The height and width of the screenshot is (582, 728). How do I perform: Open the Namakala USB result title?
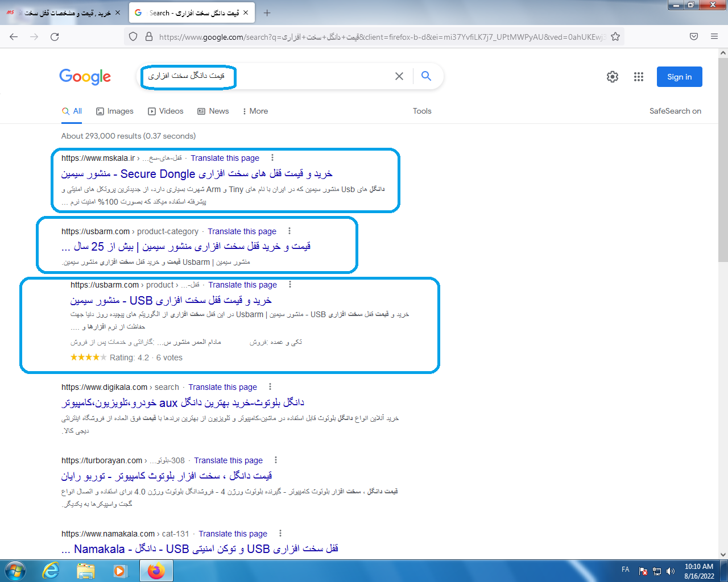tap(200, 549)
